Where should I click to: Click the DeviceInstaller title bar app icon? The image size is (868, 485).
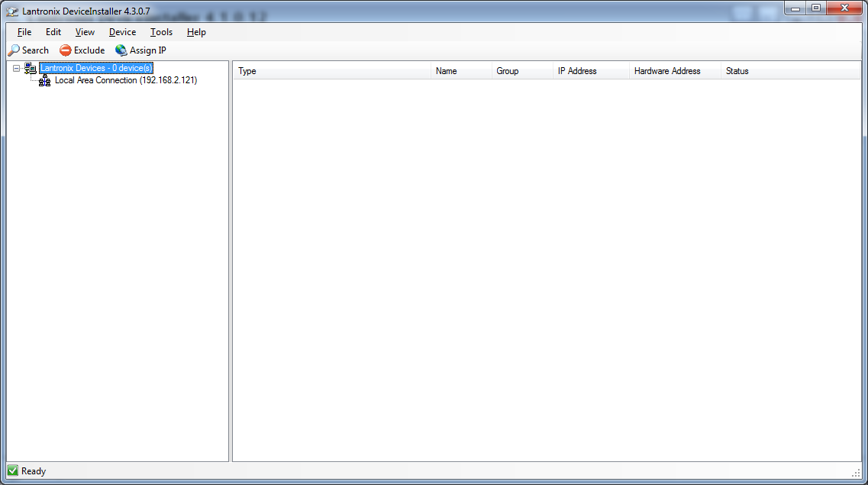(x=12, y=11)
